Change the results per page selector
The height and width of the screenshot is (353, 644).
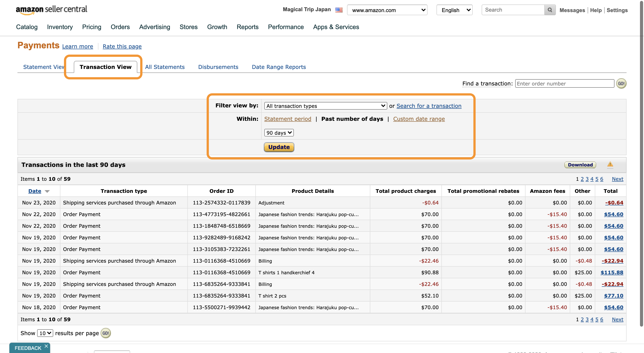[45, 333]
